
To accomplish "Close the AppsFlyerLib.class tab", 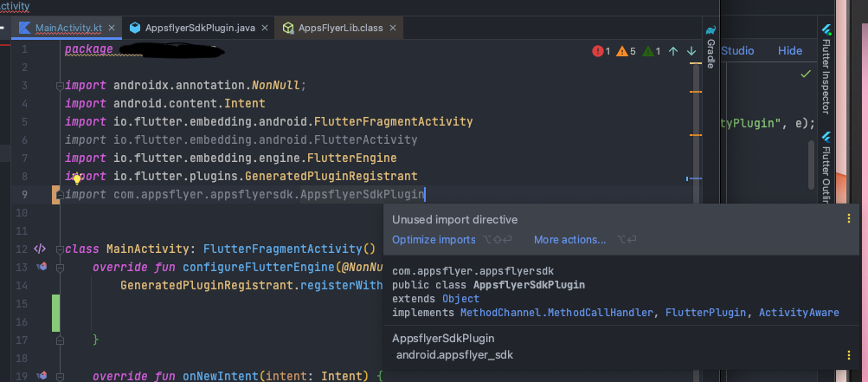I will click(393, 28).
